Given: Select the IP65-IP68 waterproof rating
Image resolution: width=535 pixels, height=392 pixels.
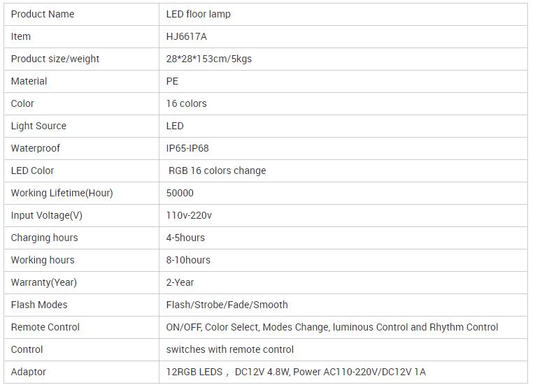Looking at the screenshot, I should click(x=187, y=148).
